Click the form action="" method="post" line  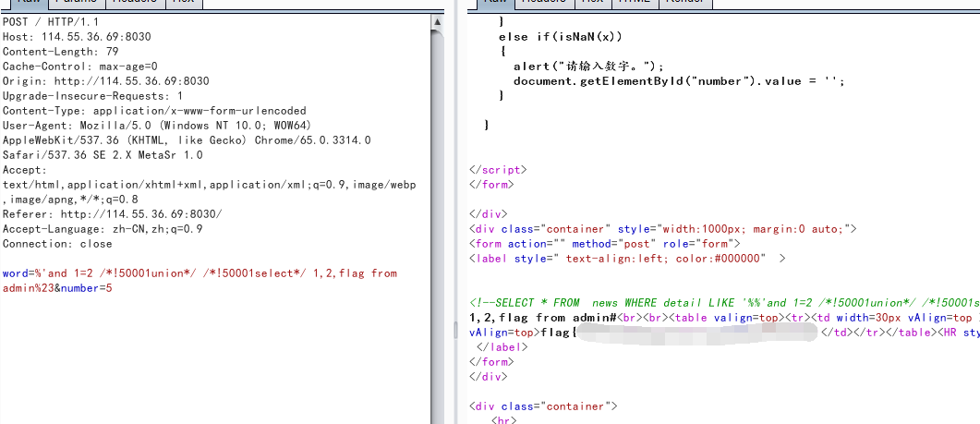[605, 244]
